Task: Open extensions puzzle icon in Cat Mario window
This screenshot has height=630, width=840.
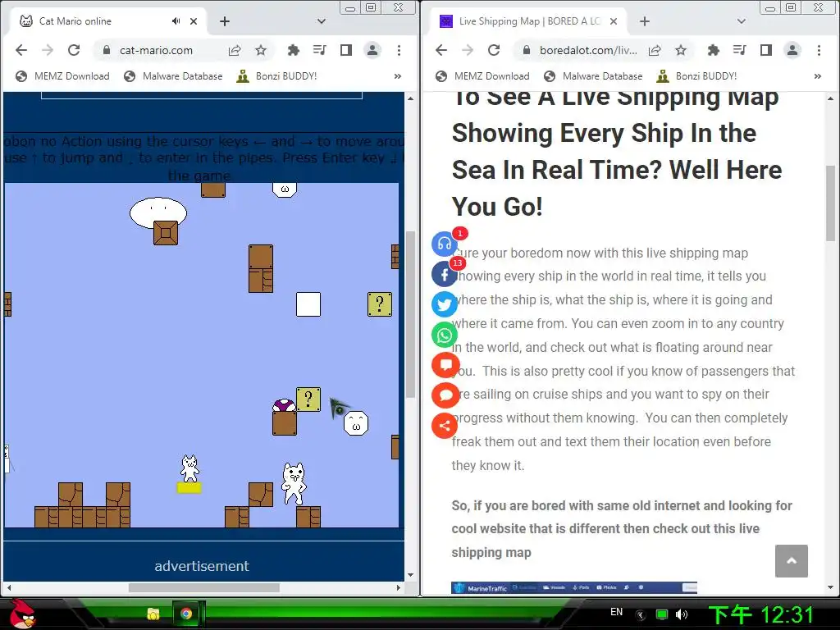Action: pos(293,50)
